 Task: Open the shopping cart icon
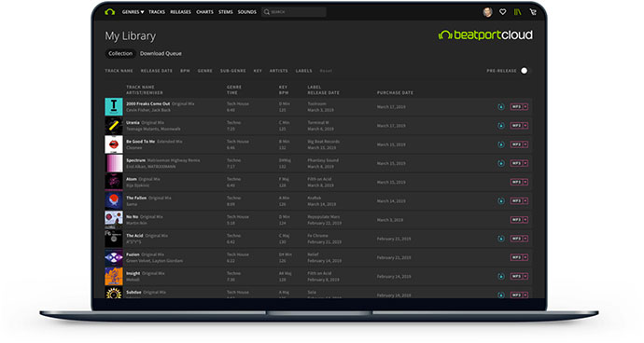pyautogui.click(x=533, y=12)
